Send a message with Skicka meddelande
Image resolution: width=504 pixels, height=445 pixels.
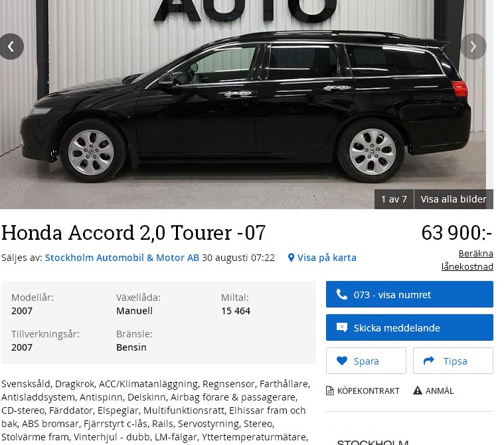[x=410, y=327]
